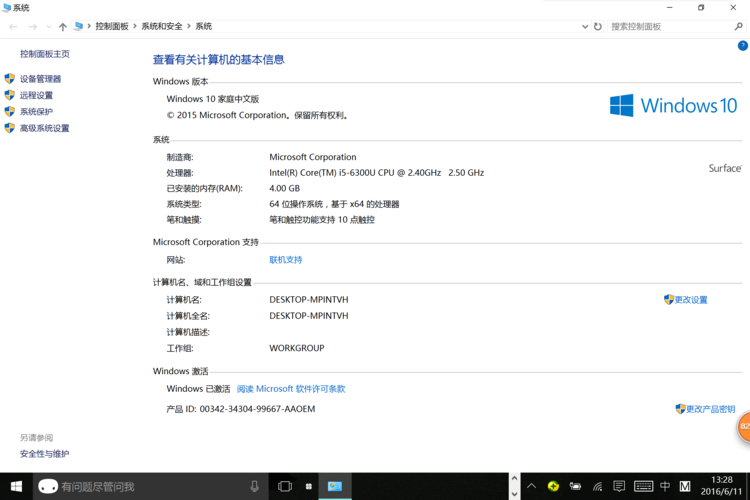The height and width of the screenshot is (500, 750).
Task: Click the forward navigation arrow
Action: coord(33,27)
